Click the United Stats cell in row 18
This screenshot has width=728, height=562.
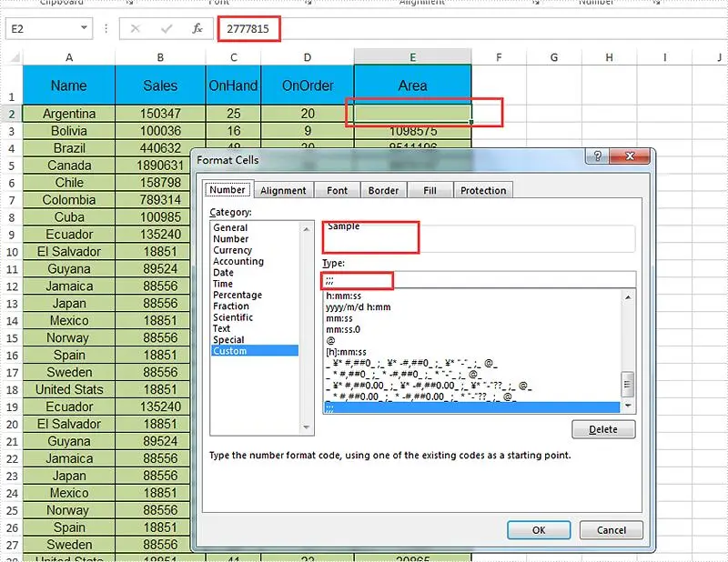69,389
